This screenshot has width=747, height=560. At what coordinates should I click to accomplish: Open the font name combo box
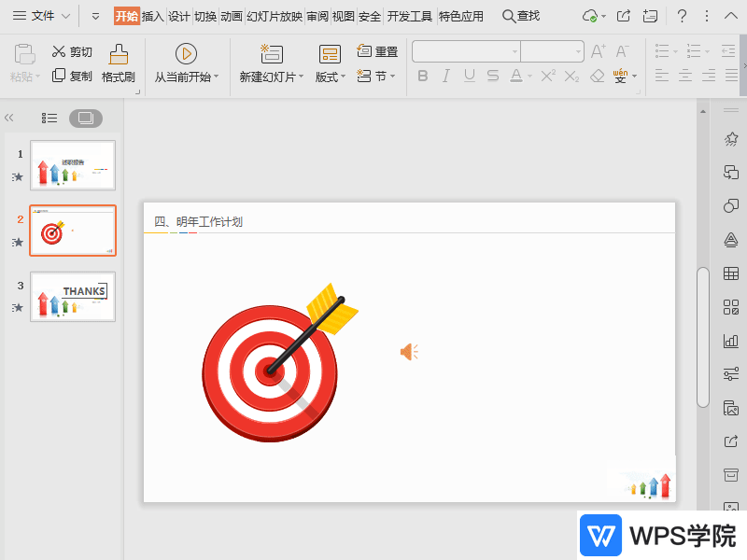466,51
